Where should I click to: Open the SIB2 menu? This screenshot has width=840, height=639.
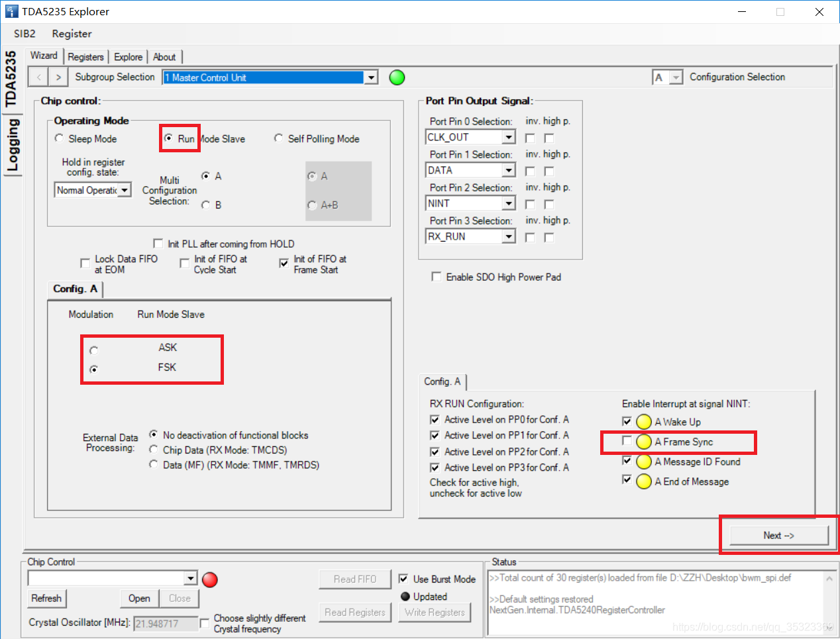point(25,34)
